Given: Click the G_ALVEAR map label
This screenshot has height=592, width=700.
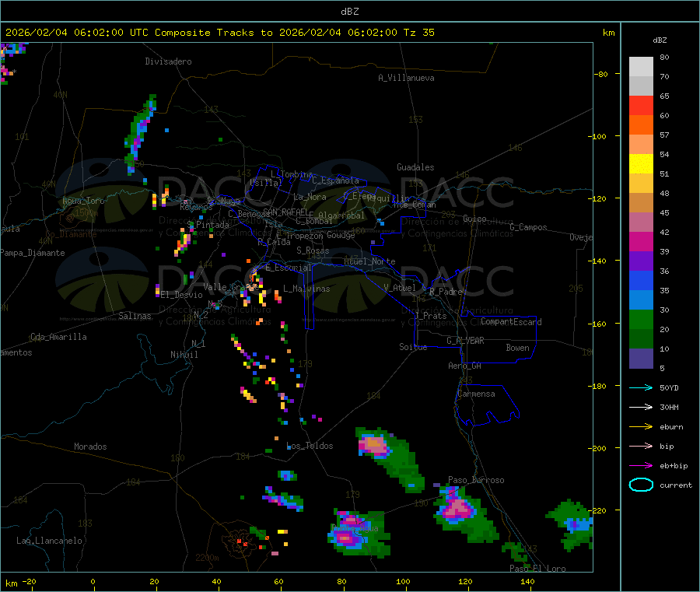Looking at the screenshot, I should click(465, 341).
